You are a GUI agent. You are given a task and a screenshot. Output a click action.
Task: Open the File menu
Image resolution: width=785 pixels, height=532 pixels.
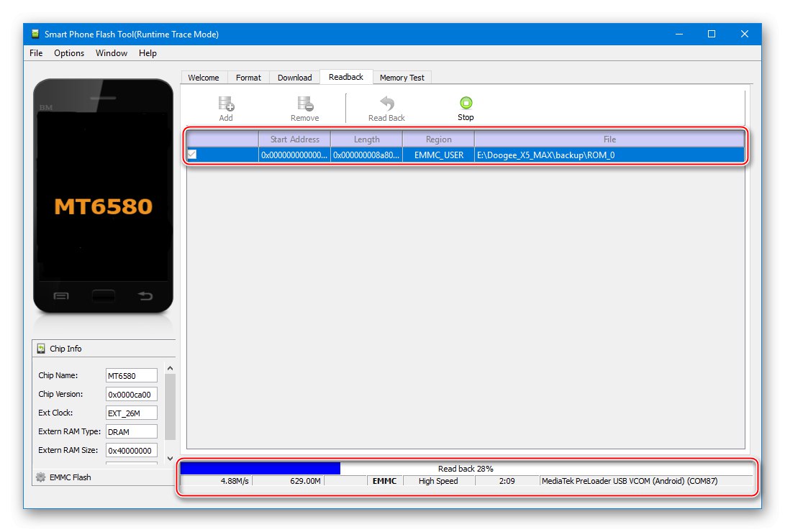tap(36, 53)
